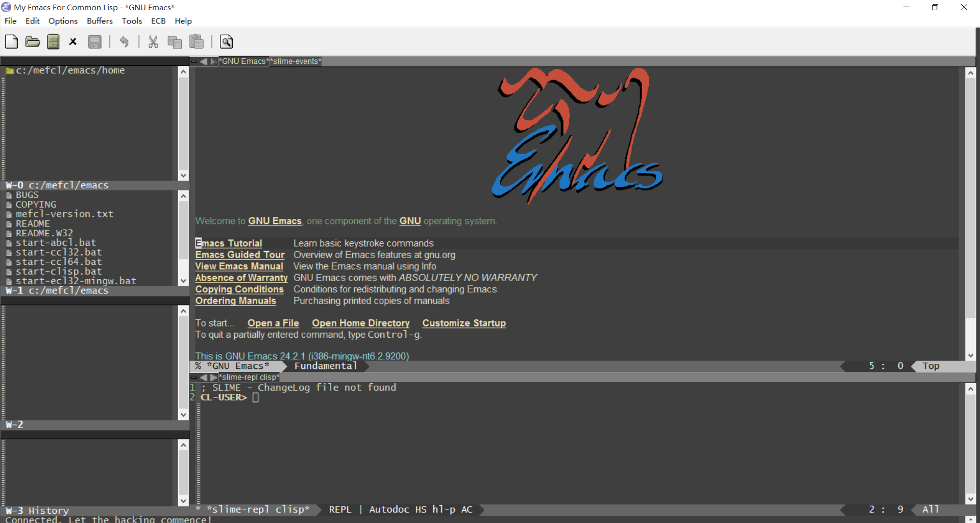This screenshot has height=523, width=980.
Task: Click the Copy toolbar icon
Action: [175, 42]
